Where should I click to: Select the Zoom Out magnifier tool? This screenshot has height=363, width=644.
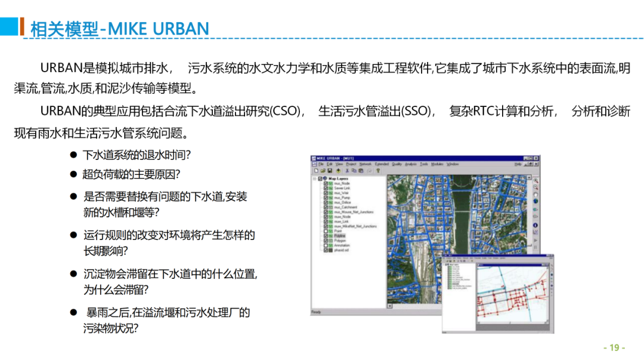point(535,187)
